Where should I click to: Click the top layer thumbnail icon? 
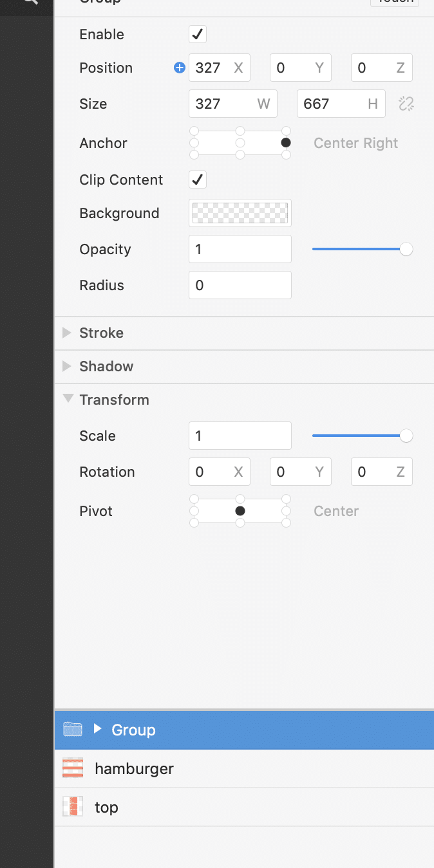[x=73, y=807]
